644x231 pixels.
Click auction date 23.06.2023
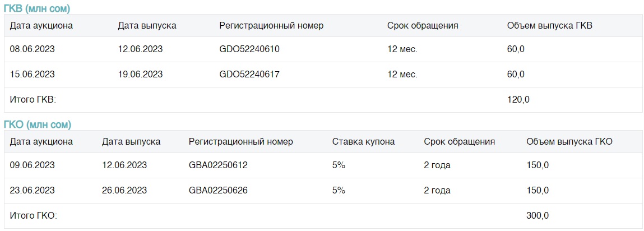(x=33, y=191)
